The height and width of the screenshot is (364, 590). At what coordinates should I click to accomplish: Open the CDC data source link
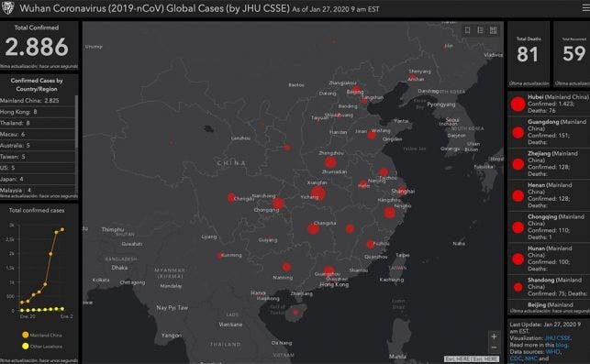pos(516,358)
